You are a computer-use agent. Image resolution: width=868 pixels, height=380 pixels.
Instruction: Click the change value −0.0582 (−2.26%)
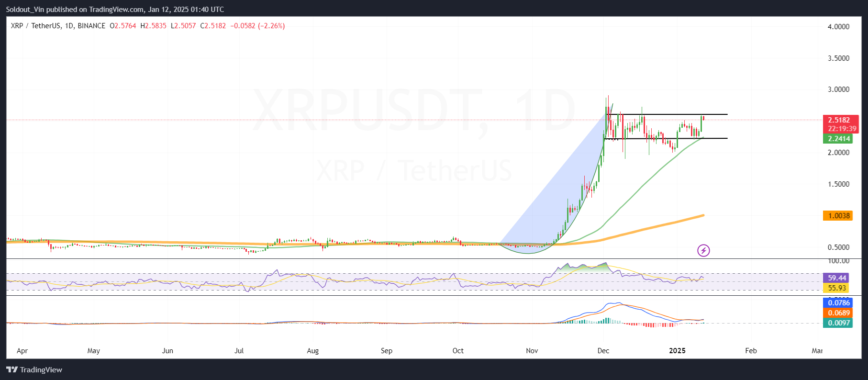(x=257, y=26)
